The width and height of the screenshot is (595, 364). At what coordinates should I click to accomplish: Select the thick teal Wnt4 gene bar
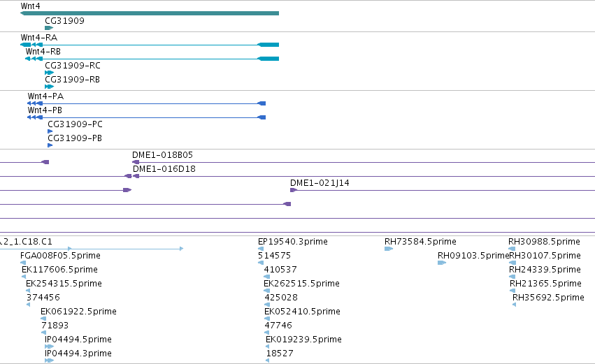(x=150, y=13)
